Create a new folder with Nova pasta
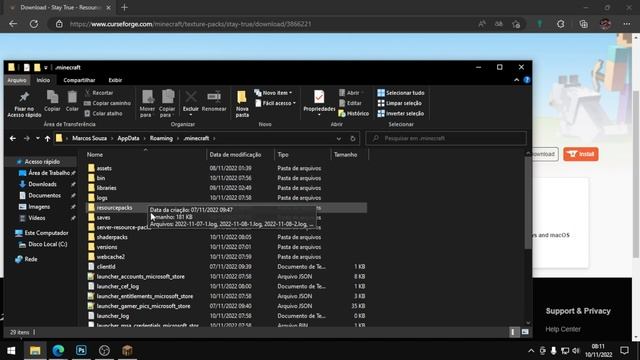Image resolution: width=640 pixels, height=360 pixels. (242, 104)
